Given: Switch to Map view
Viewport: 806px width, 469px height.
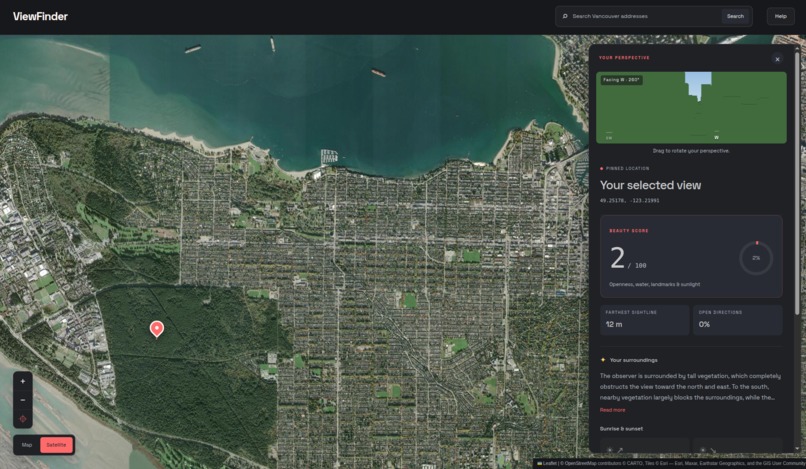Looking at the screenshot, I should (27, 445).
